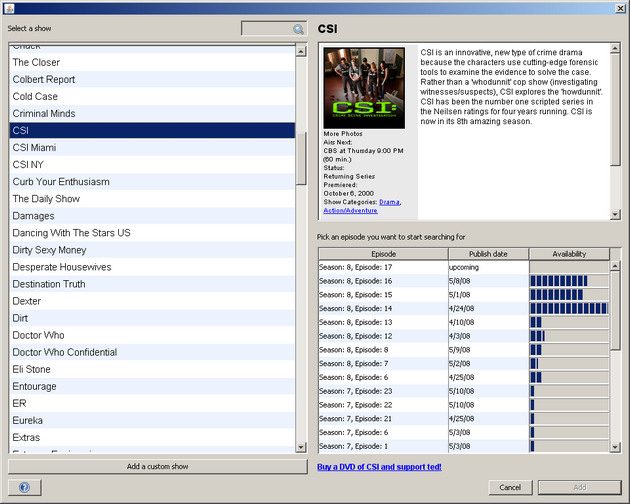Select Eli Stone in show list

[152, 369]
